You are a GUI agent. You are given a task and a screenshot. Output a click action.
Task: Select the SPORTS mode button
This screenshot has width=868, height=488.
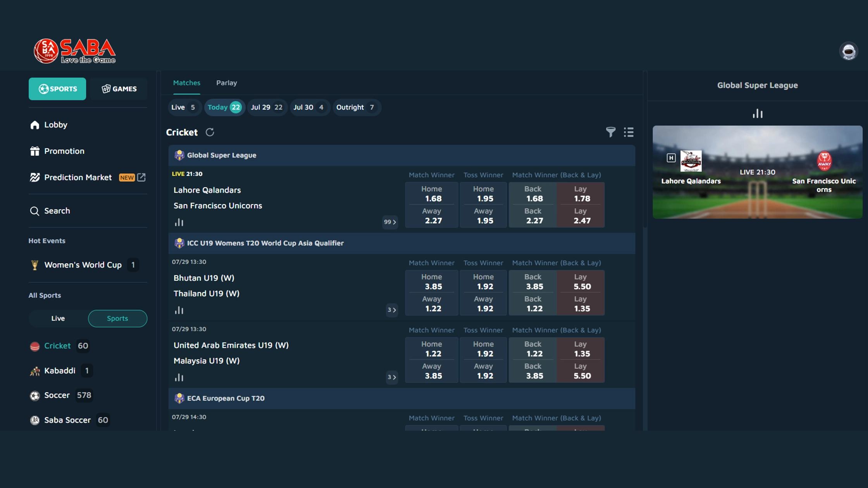[57, 89]
